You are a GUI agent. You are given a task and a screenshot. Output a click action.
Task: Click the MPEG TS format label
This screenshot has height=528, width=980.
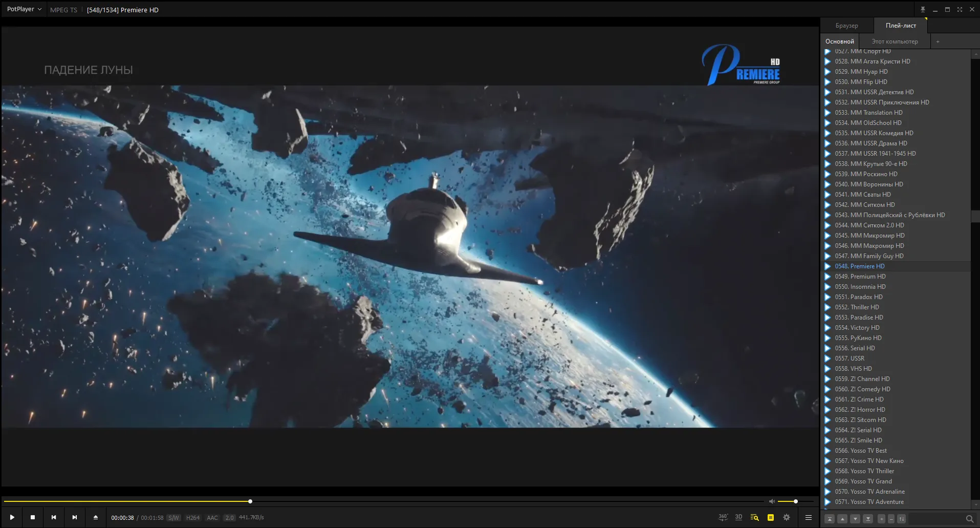(x=63, y=10)
